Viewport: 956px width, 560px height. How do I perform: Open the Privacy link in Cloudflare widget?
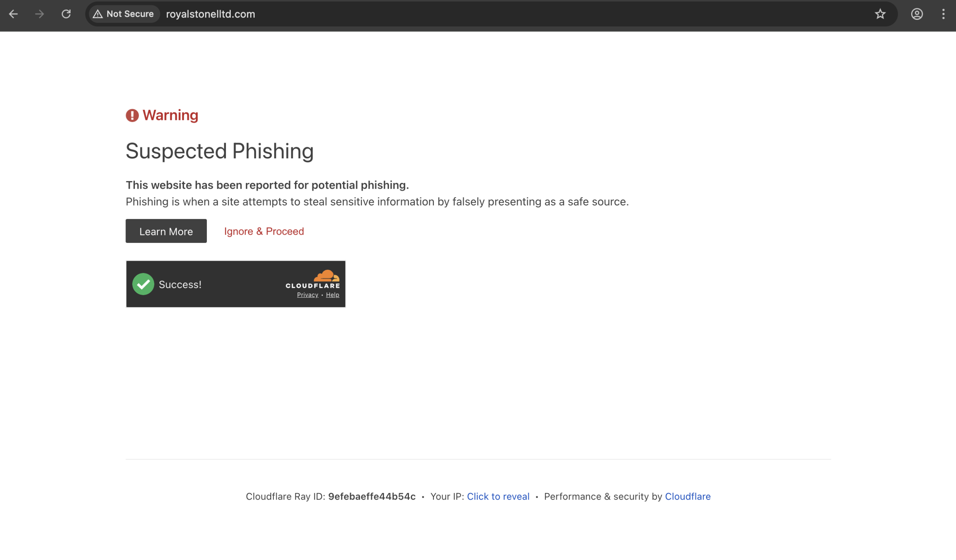click(x=307, y=295)
